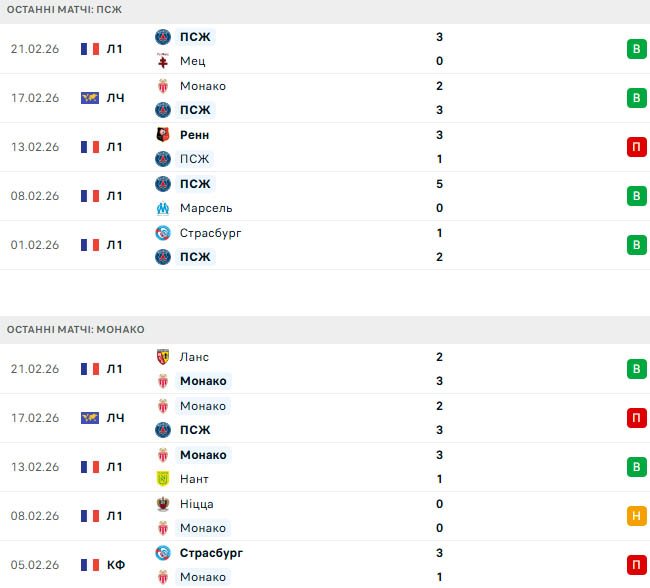Open the Мец team link
Screen dimensions: 650x588
[193, 61]
